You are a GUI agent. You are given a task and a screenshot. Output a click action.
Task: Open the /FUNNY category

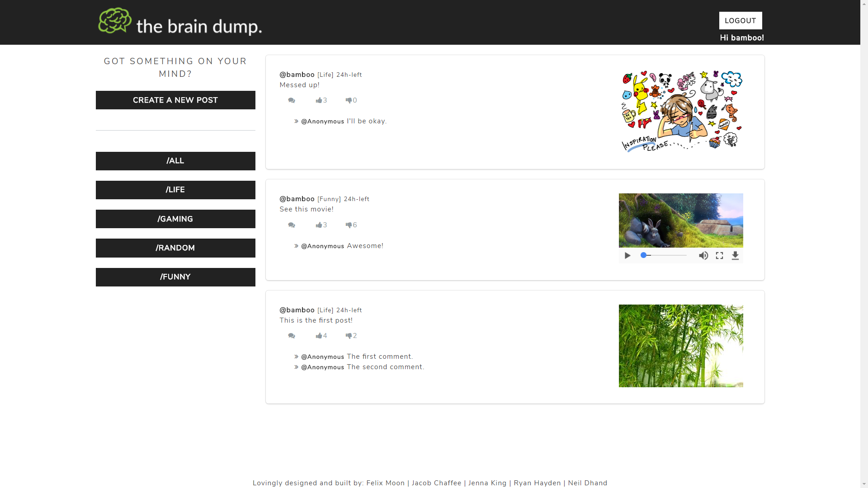coord(175,277)
